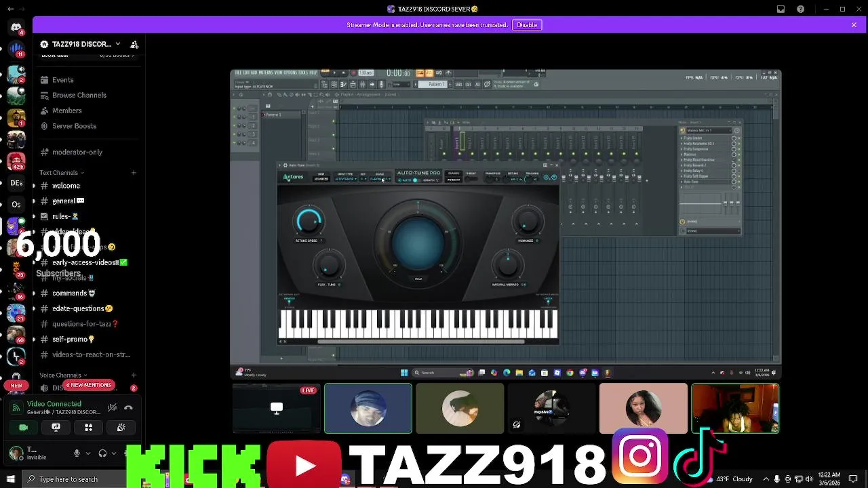Image resolution: width=868 pixels, height=488 pixels.
Task: Open the Discord help icon
Action: [801, 9]
